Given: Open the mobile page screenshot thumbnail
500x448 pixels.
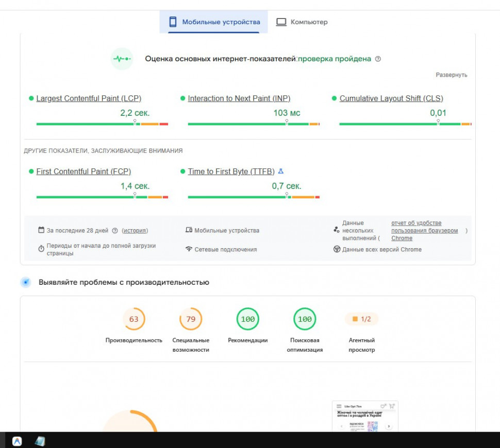Looking at the screenshot, I should pos(365,417).
